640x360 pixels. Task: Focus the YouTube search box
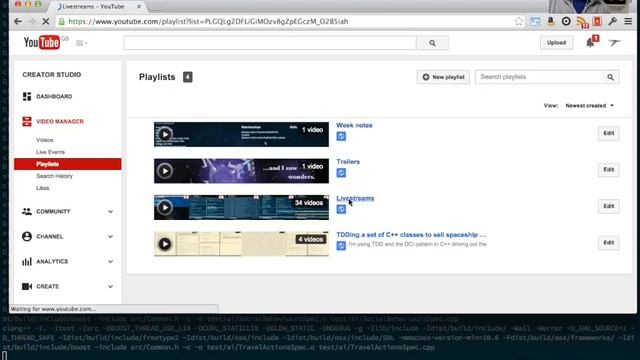[x=270, y=43]
